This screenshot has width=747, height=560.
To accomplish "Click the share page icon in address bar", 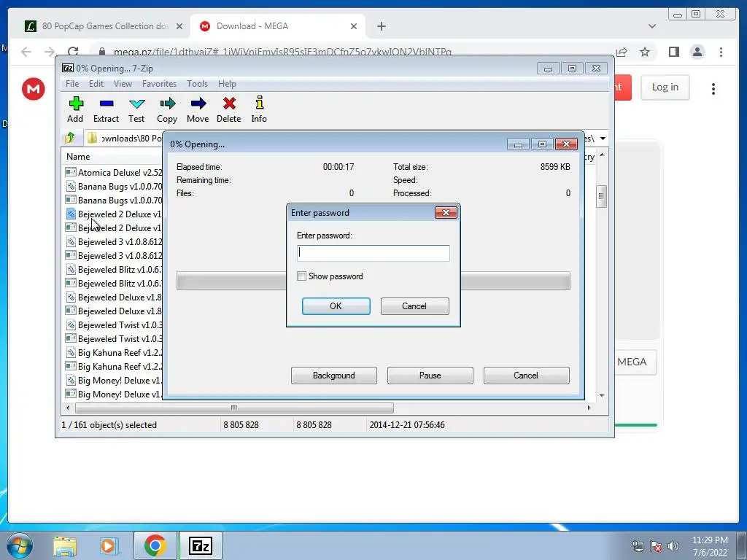I will tap(622, 52).
